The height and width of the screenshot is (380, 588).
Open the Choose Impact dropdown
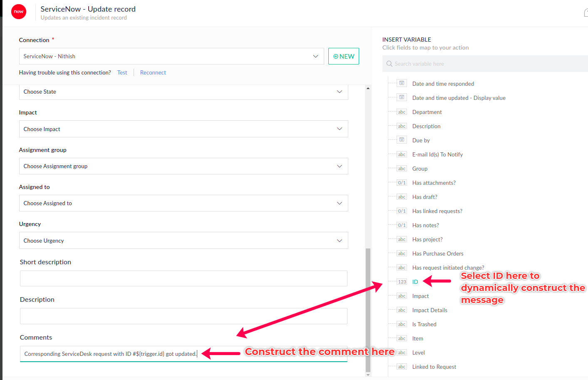coord(184,129)
